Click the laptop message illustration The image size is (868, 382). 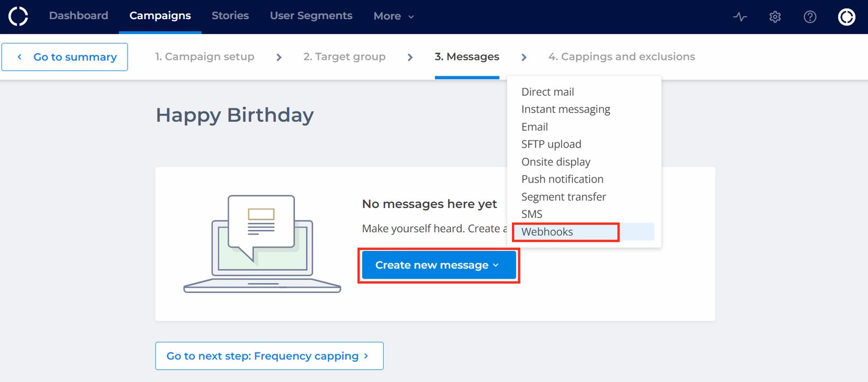pos(262,244)
